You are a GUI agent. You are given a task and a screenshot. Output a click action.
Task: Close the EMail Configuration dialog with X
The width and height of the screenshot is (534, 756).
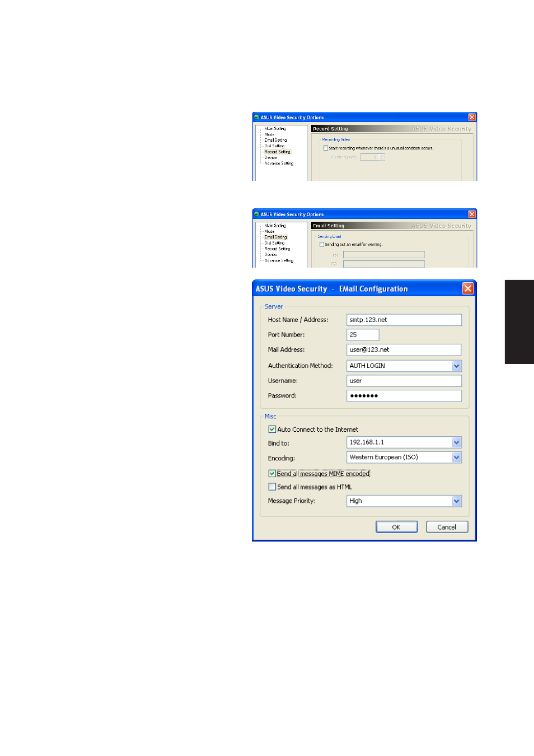468,288
